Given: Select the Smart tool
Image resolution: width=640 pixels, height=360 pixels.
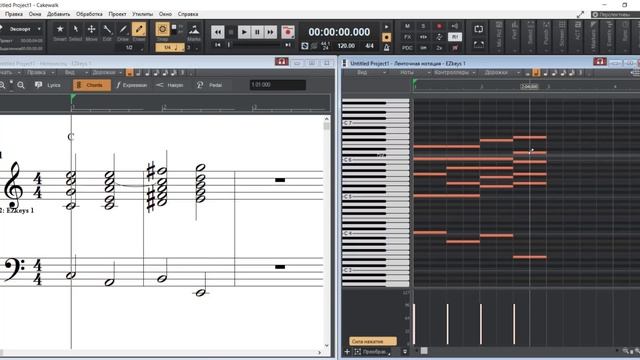Looking at the screenshot, I should (x=60, y=32).
